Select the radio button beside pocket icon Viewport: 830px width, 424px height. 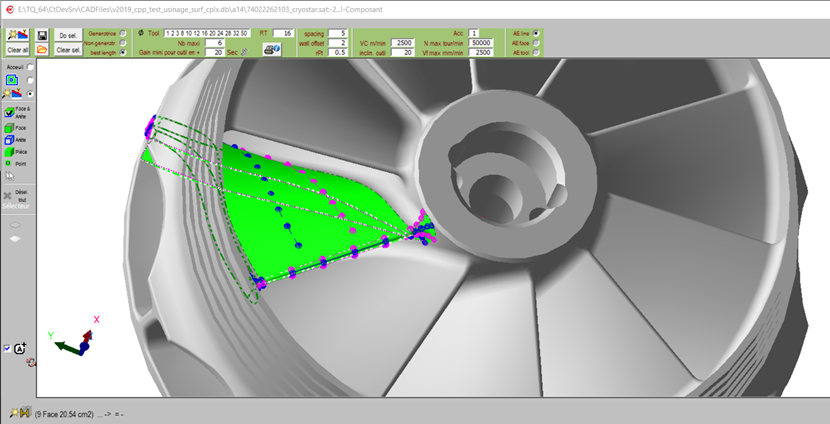(30, 80)
